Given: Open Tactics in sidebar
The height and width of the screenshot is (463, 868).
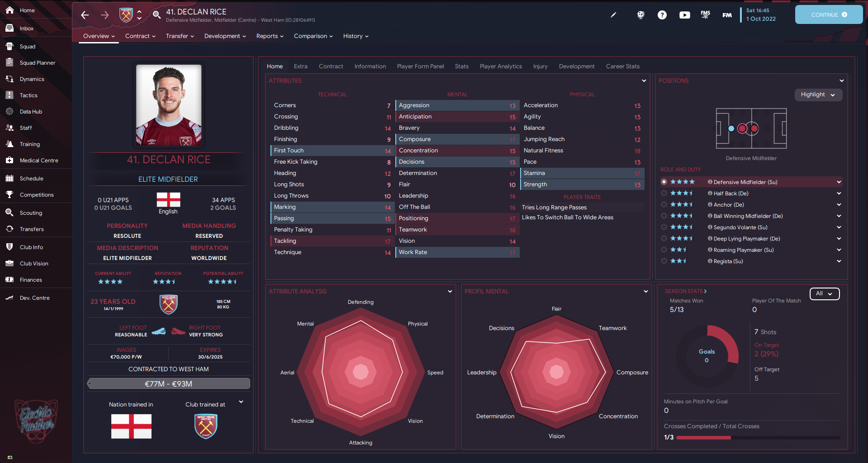Looking at the screenshot, I should tap(28, 95).
